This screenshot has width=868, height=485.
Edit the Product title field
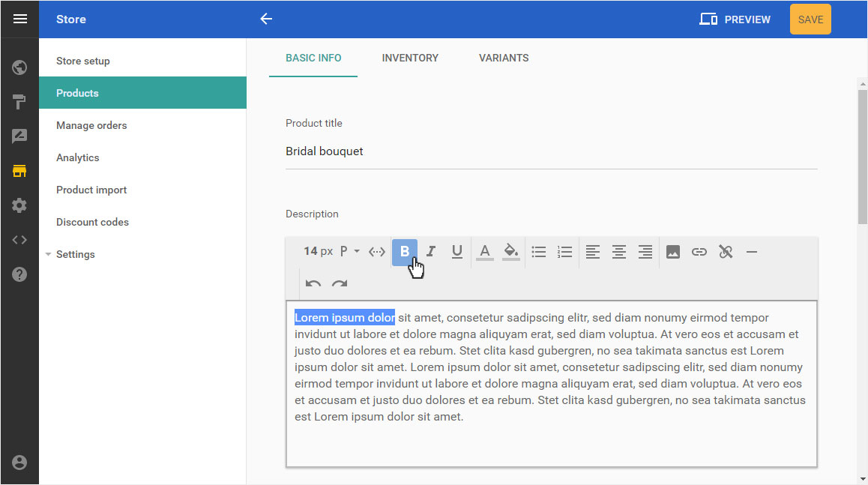552,151
